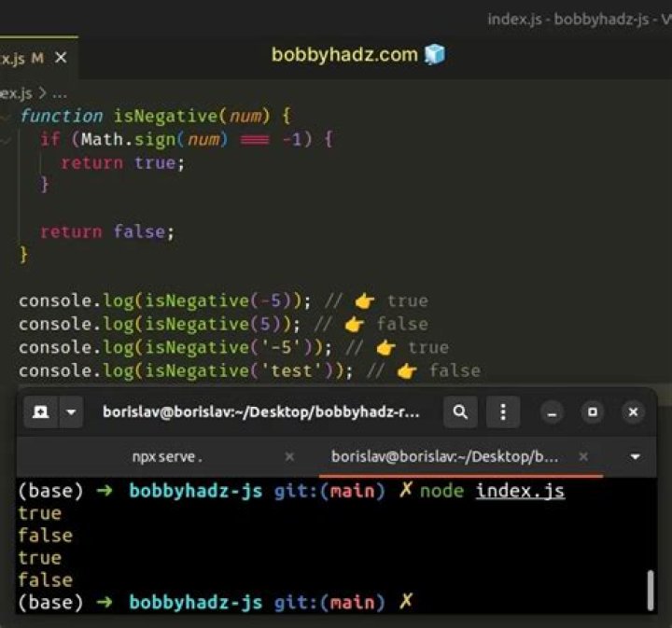This screenshot has height=628, width=672.
Task: Collapse the isNegative function fold arrow
Action: tap(6, 117)
